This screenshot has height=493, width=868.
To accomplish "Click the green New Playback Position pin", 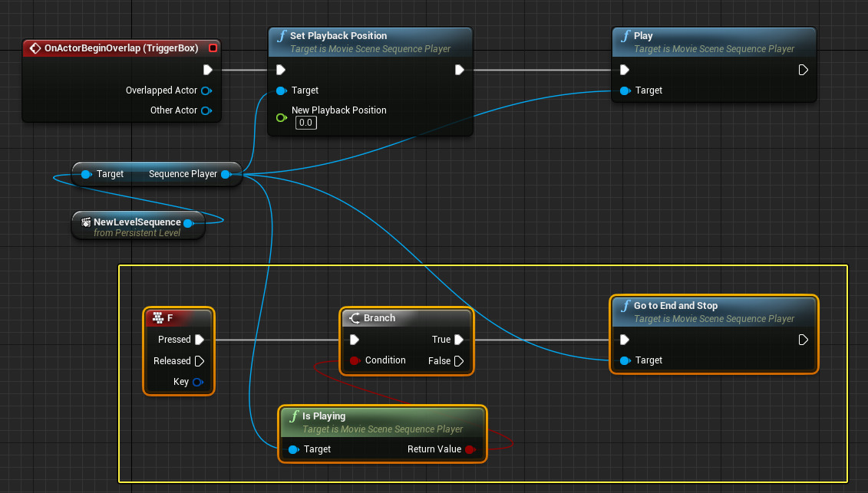I will [x=281, y=118].
